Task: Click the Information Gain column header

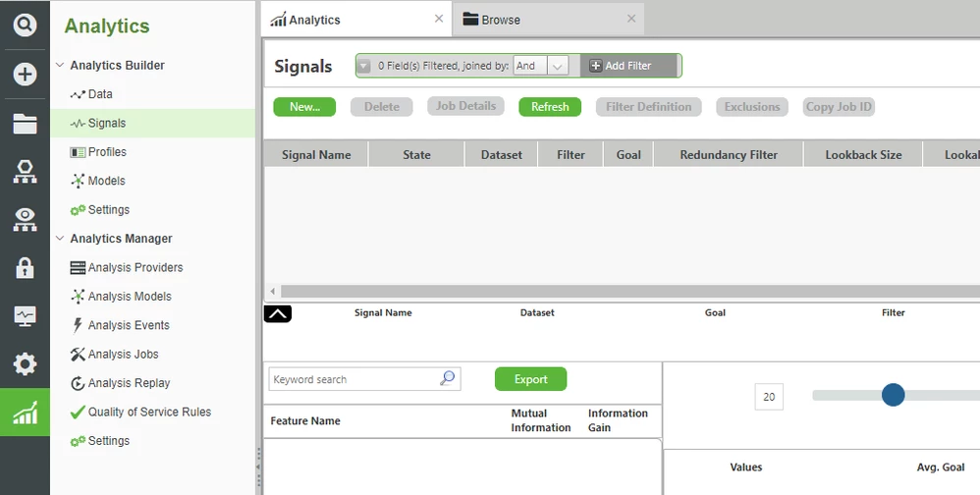Action: (x=618, y=420)
